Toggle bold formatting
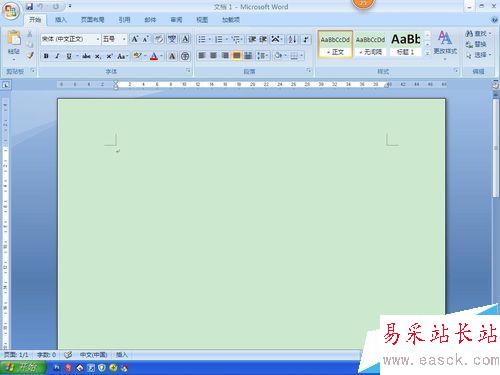 coord(46,56)
